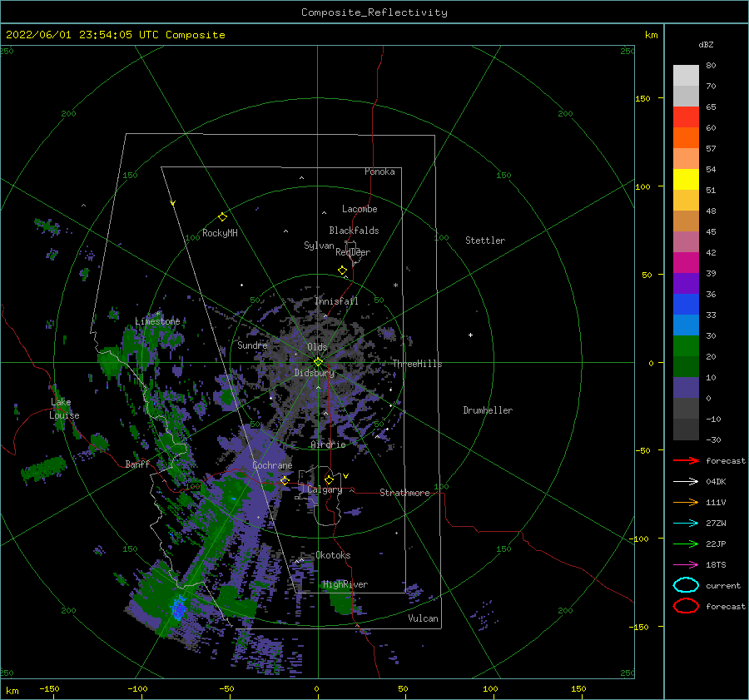749x700 pixels.
Task: Click the yellow diamond marker below RedDeer
Action: (342, 271)
